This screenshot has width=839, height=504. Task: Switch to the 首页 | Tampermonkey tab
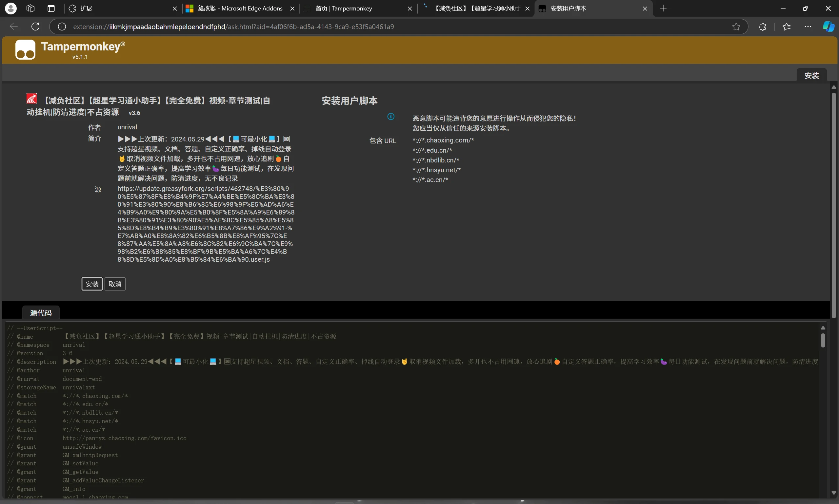pyautogui.click(x=343, y=9)
